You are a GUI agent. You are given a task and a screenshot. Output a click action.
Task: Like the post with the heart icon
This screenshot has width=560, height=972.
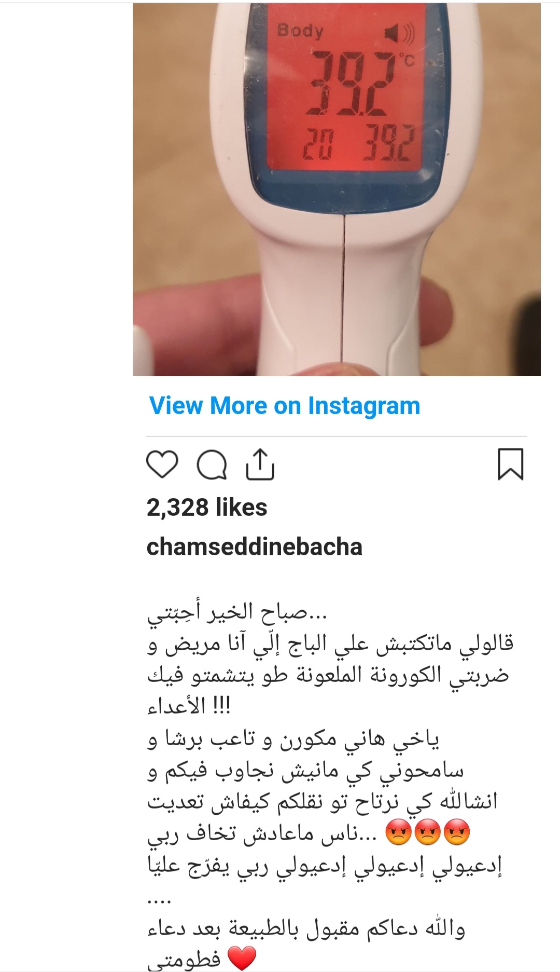tap(162, 464)
